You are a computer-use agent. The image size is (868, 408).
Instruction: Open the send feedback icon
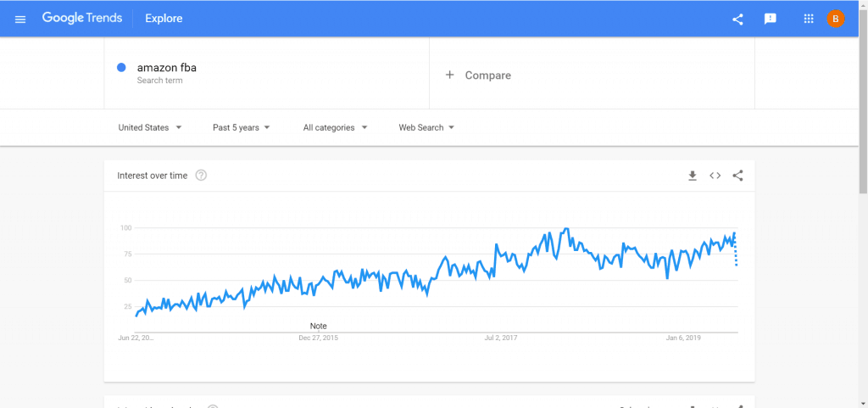(770, 19)
